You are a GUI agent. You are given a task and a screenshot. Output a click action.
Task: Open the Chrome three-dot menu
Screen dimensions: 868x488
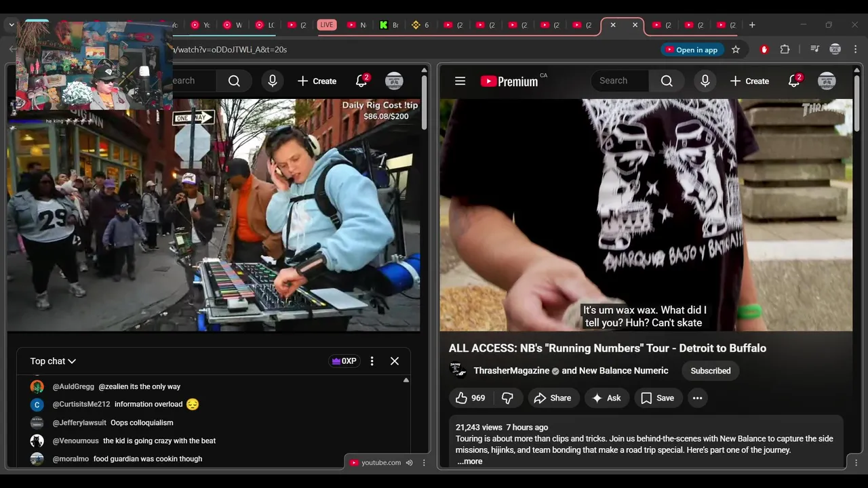point(855,49)
